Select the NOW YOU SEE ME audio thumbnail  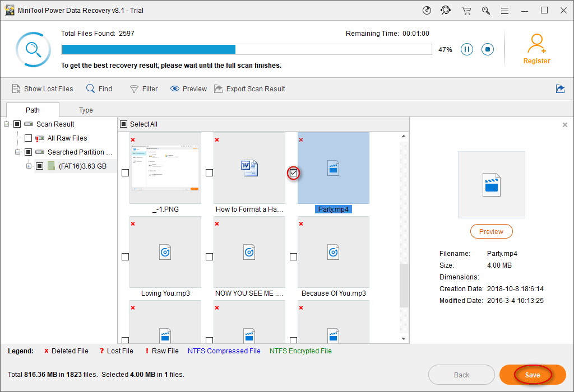[249, 252]
